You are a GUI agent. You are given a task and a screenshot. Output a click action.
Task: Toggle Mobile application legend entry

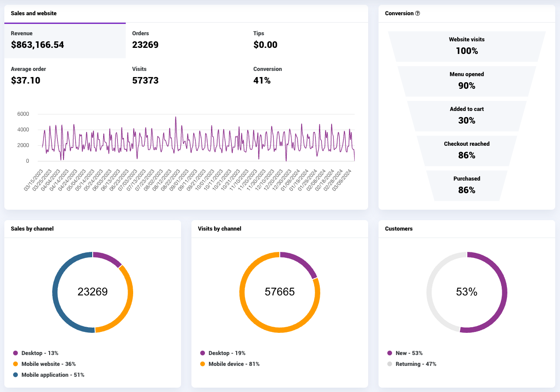tap(49, 375)
